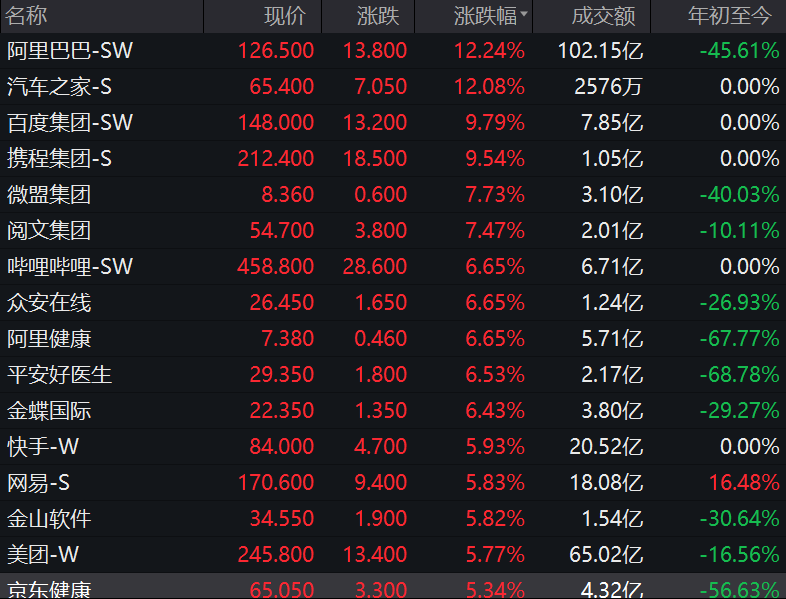Open the 阿里巴巴-SW stock row
The width and height of the screenshot is (786, 599).
393,51
